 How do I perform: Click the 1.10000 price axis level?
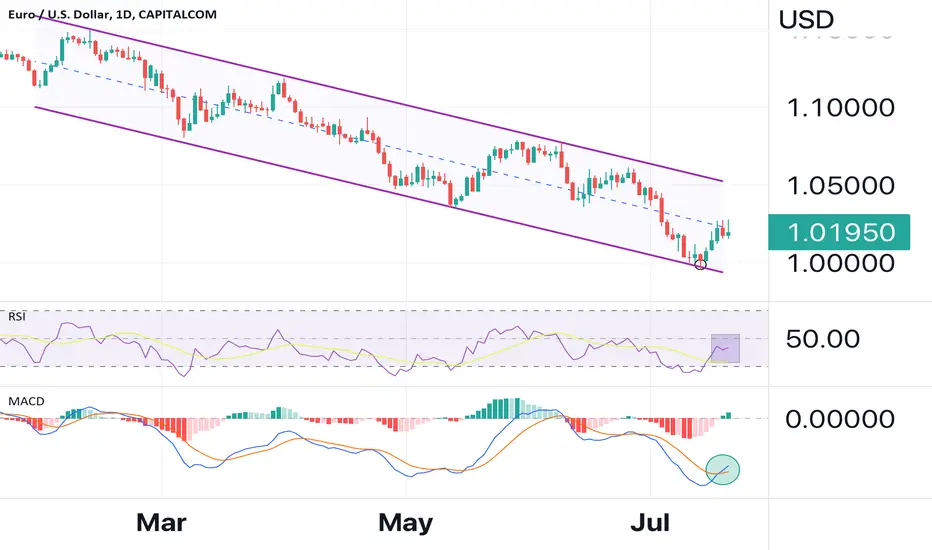tap(840, 108)
